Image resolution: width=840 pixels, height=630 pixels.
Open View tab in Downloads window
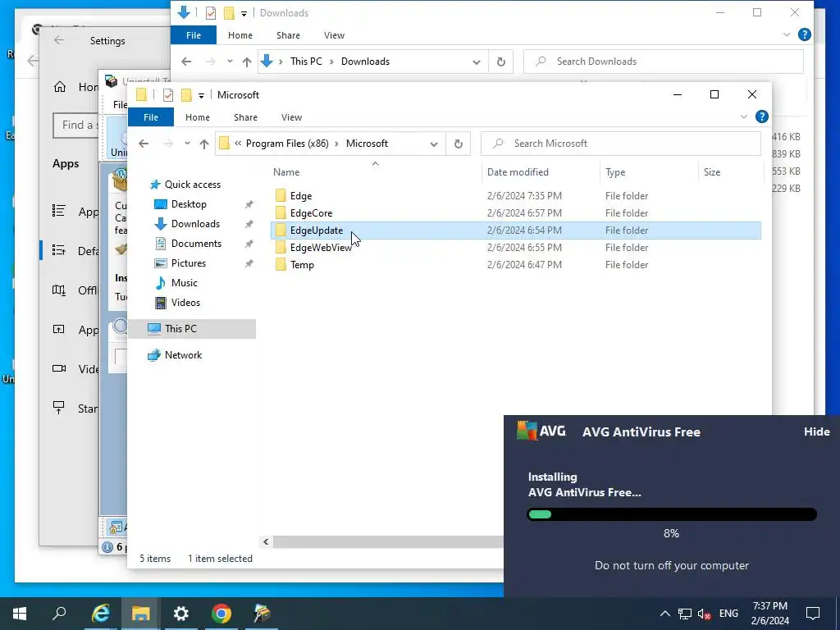tap(335, 35)
